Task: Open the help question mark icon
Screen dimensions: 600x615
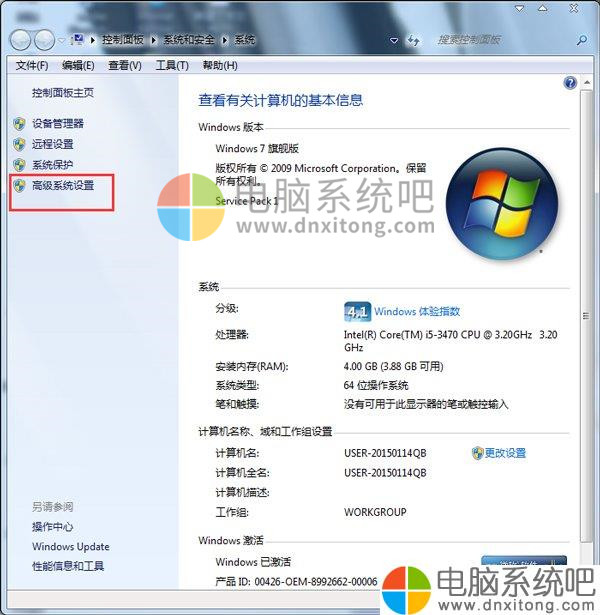Action: 570,83
